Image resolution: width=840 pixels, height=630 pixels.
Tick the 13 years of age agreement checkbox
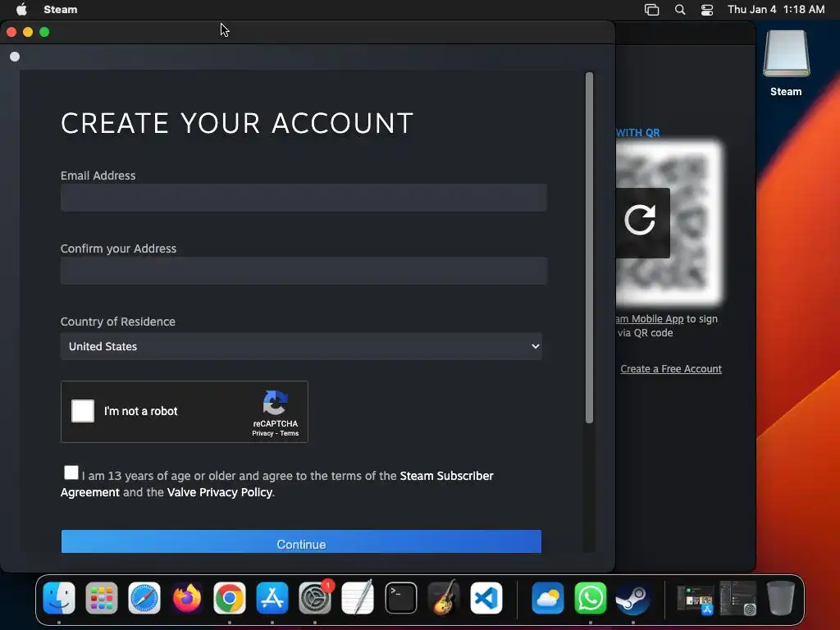coord(71,472)
